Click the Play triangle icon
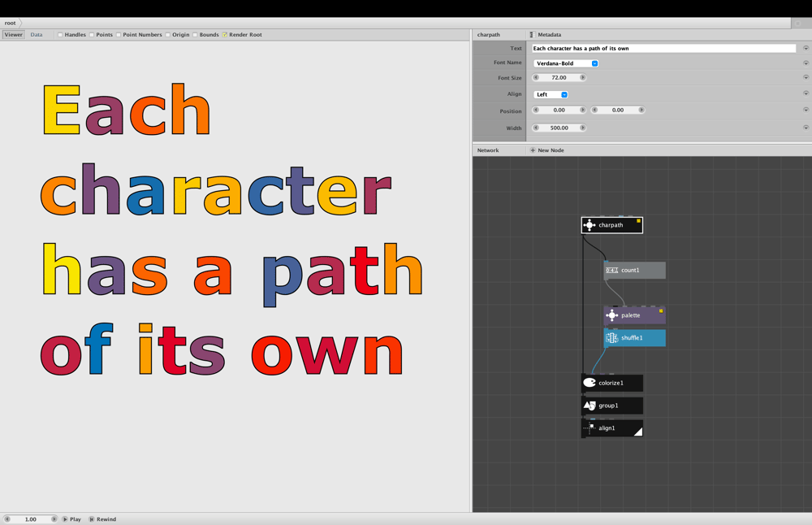 click(x=65, y=519)
